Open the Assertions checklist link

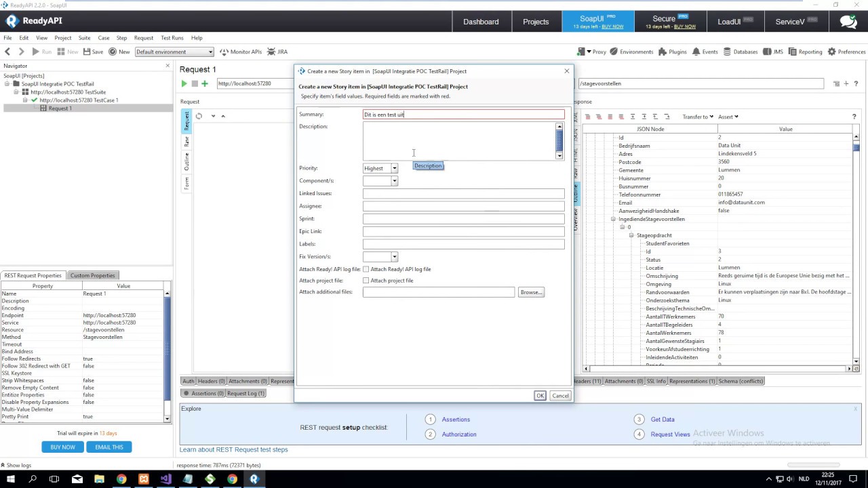click(456, 420)
